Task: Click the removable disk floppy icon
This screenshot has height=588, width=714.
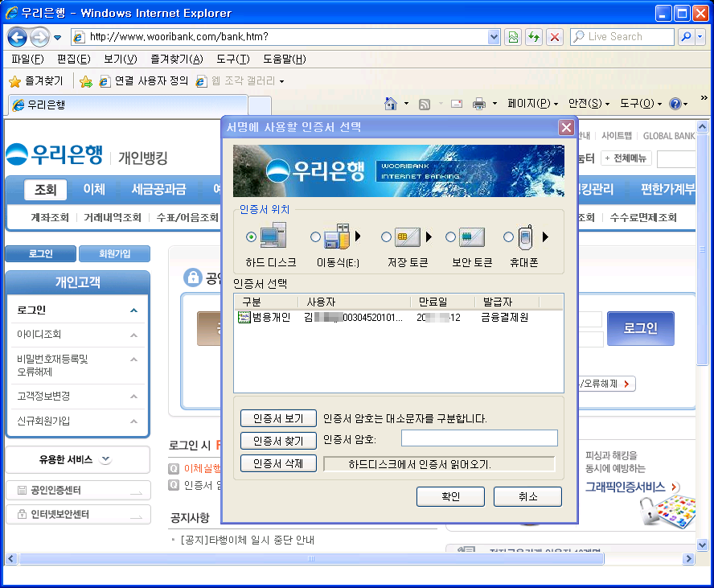Action: (x=337, y=236)
